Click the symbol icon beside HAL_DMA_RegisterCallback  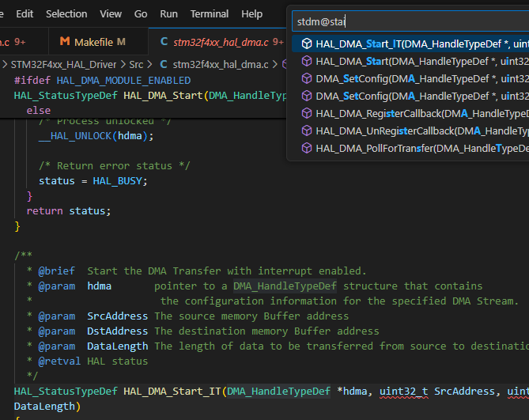[306, 113]
